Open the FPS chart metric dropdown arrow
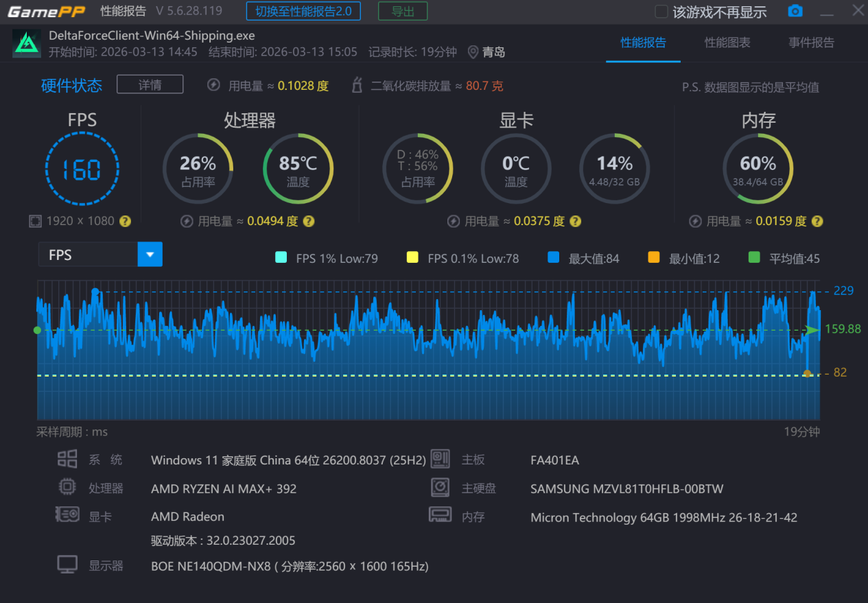Viewport: 868px width, 603px height. pos(150,255)
